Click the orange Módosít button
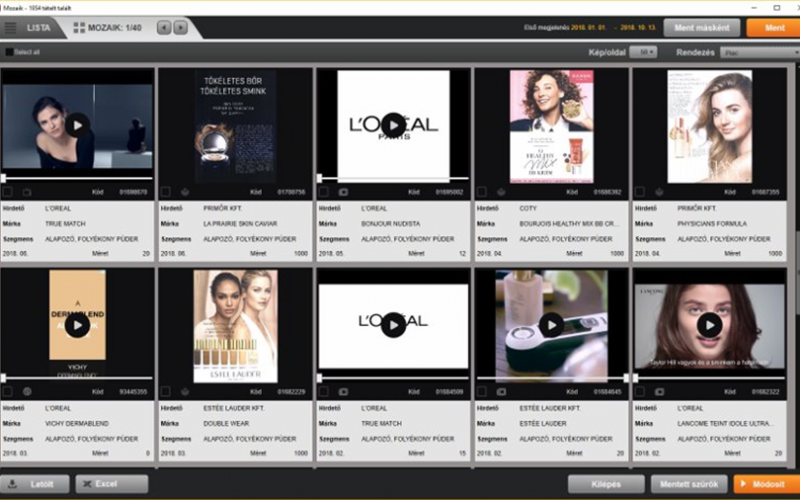The width and height of the screenshot is (800, 500). pos(766,484)
